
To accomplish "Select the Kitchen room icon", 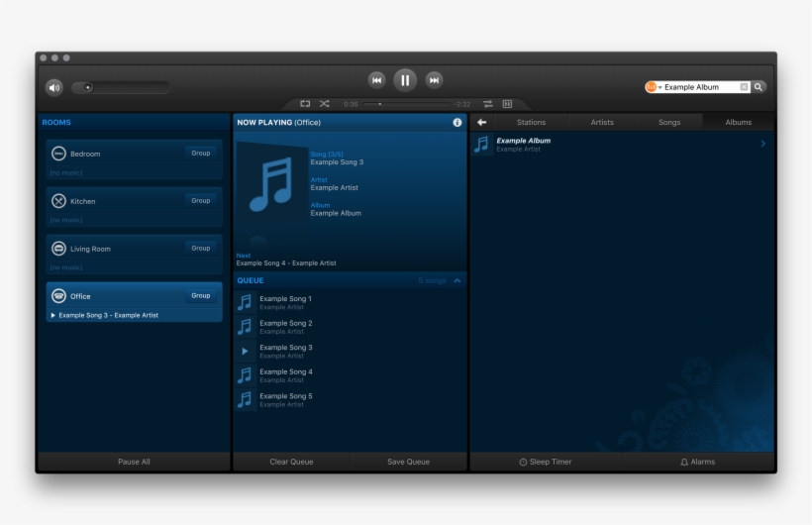I will [58, 200].
